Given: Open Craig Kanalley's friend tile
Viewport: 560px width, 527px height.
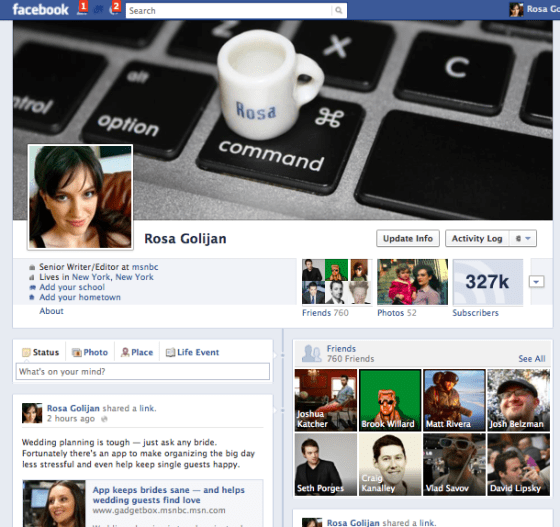Looking at the screenshot, I should pos(390,465).
